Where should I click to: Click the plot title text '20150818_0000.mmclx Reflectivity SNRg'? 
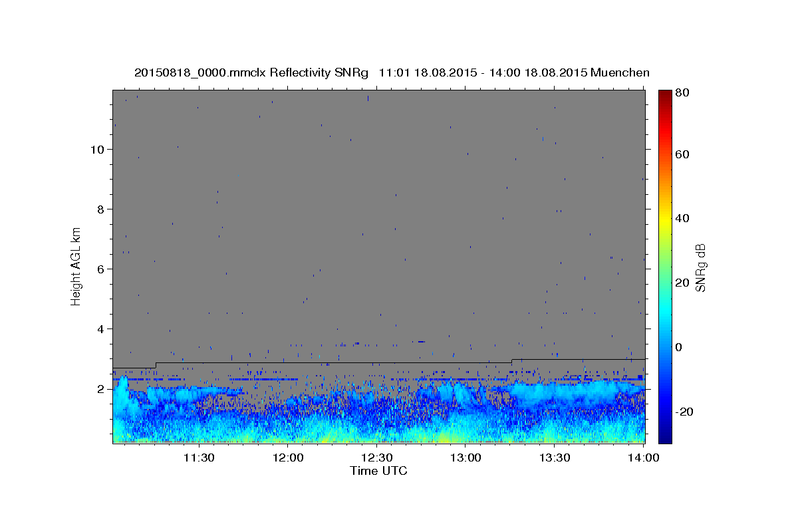(x=251, y=72)
